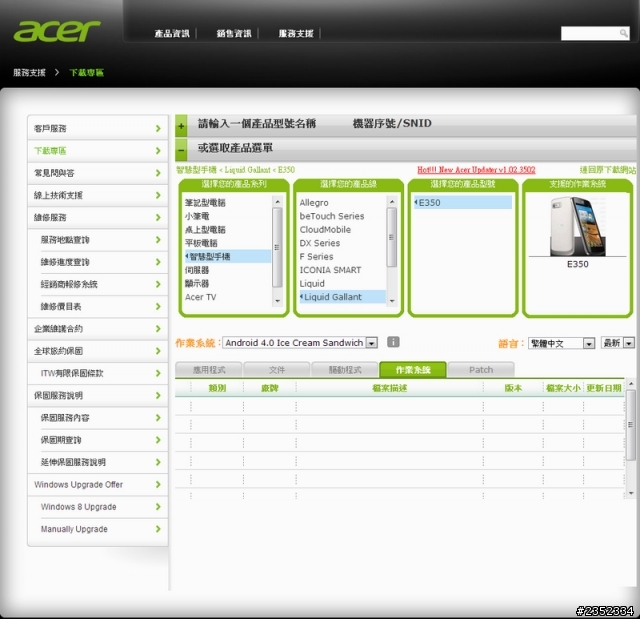Open the 銷售資訊 menu
Screen dimensions: 640x619
234,33
